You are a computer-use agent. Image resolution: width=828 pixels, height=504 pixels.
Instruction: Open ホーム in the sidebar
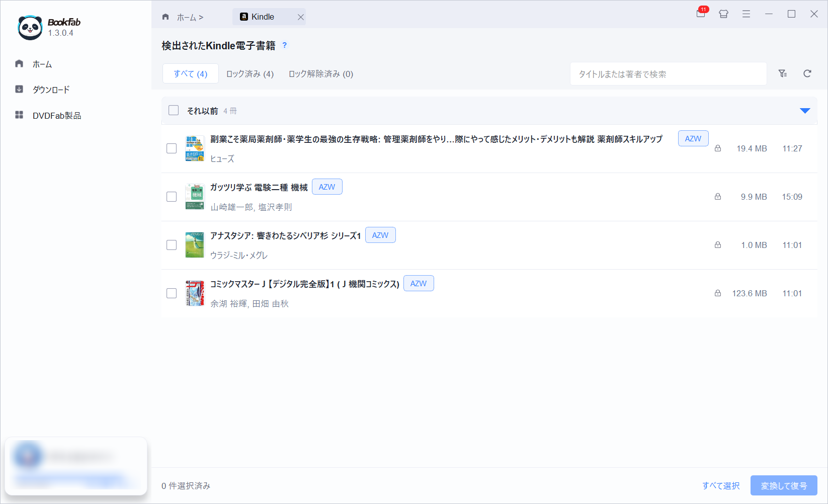pyautogui.click(x=42, y=64)
